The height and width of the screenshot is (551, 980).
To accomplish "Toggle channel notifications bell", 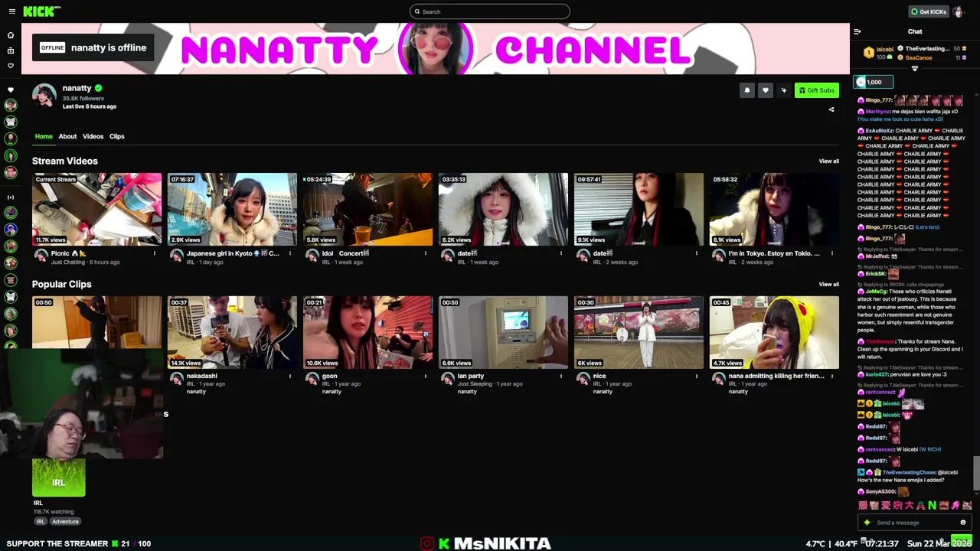I will [747, 90].
